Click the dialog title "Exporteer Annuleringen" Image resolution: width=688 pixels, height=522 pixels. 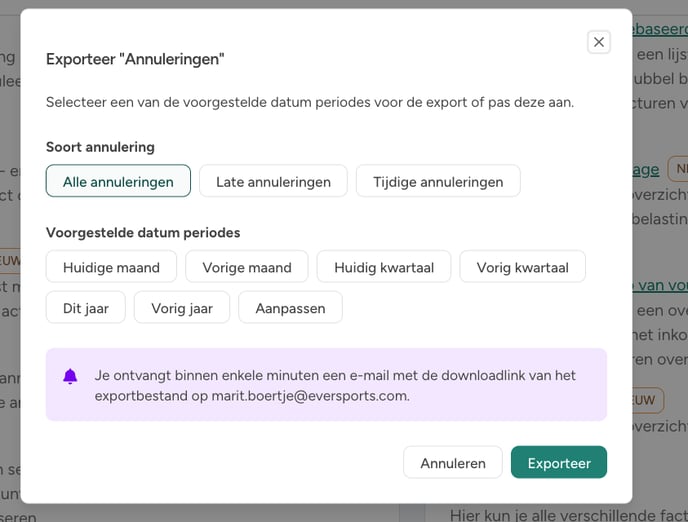tap(135, 59)
